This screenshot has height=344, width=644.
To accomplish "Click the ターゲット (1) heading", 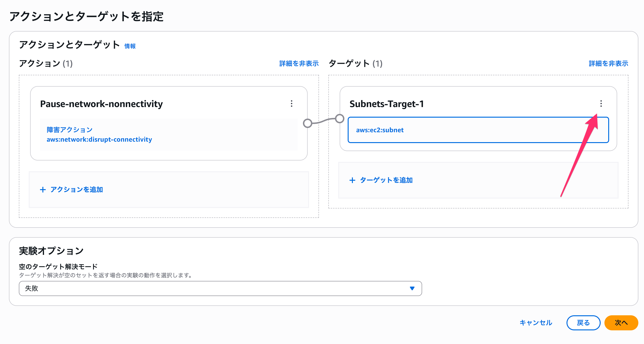I will click(355, 63).
